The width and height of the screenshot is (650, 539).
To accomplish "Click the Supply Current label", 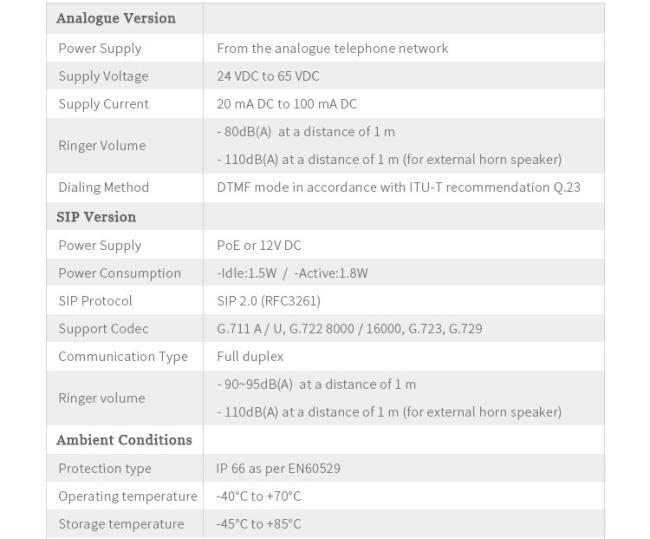I will pos(104,104).
